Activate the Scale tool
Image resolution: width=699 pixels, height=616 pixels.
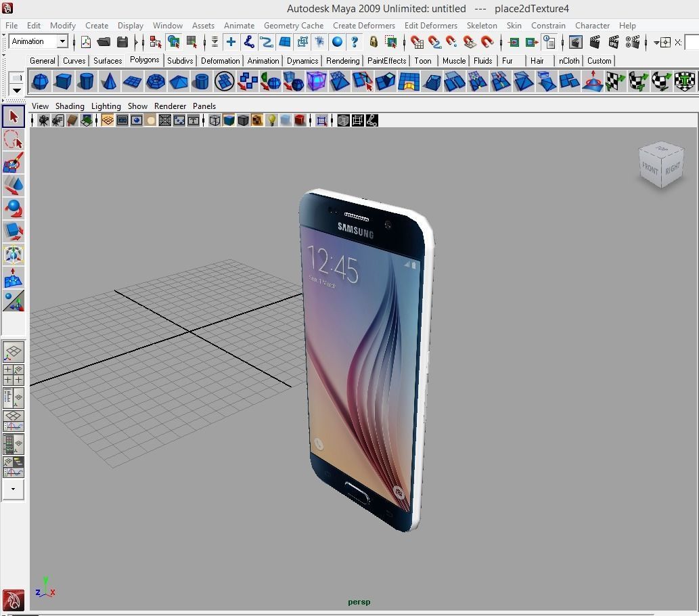click(x=14, y=231)
